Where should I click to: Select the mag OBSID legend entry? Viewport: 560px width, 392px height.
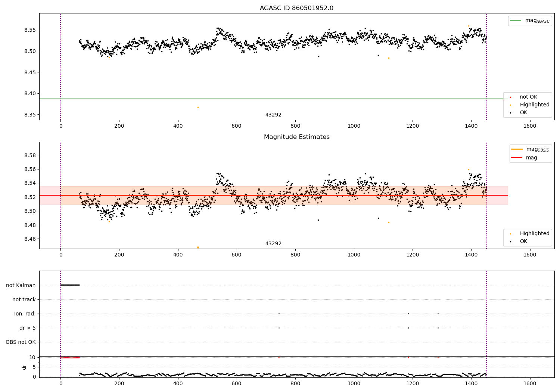click(530, 149)
